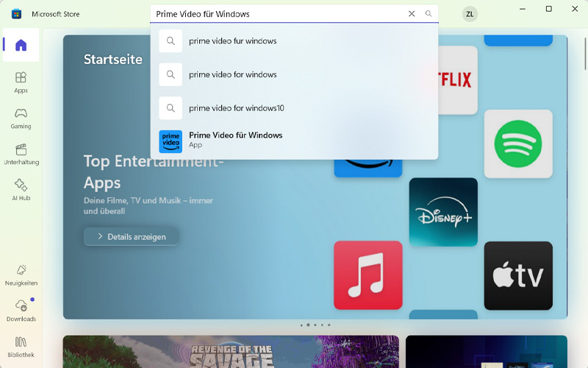Viewport: 588px width, 368px height.
Task: Open the Downloads section
Action: 21,311
